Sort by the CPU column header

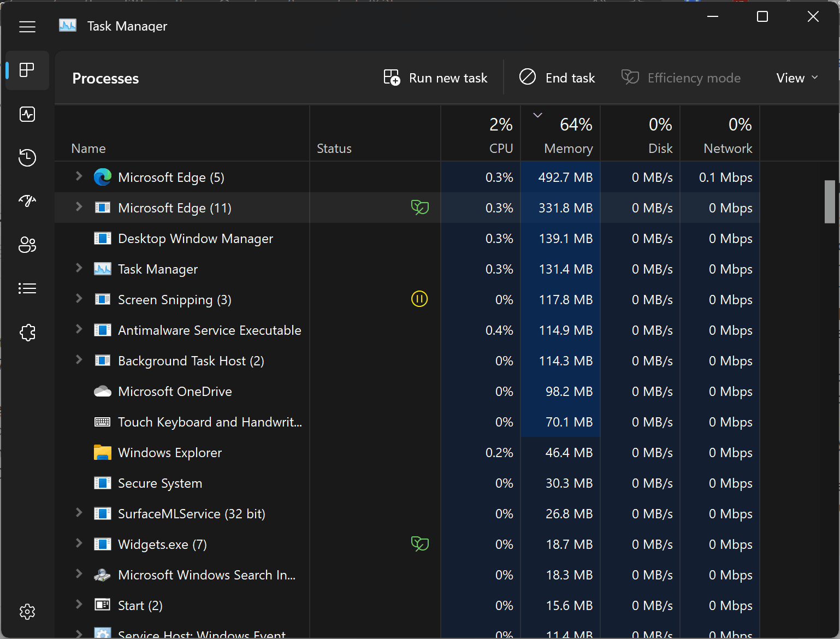click(x=481, y=134)
